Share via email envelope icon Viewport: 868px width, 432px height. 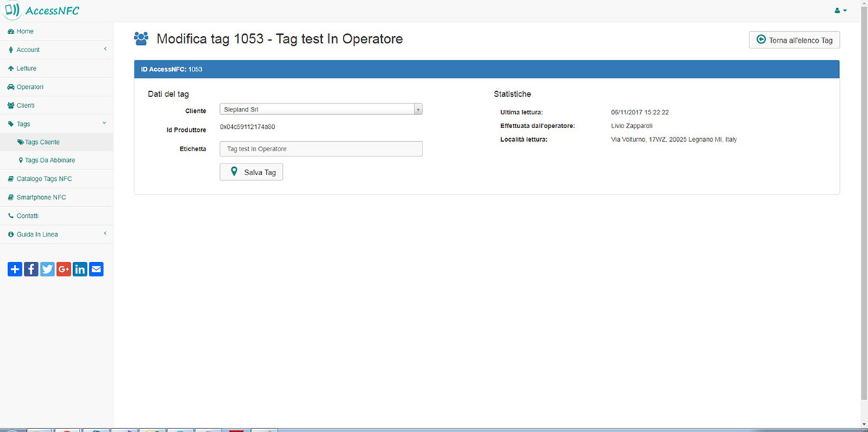96,269
